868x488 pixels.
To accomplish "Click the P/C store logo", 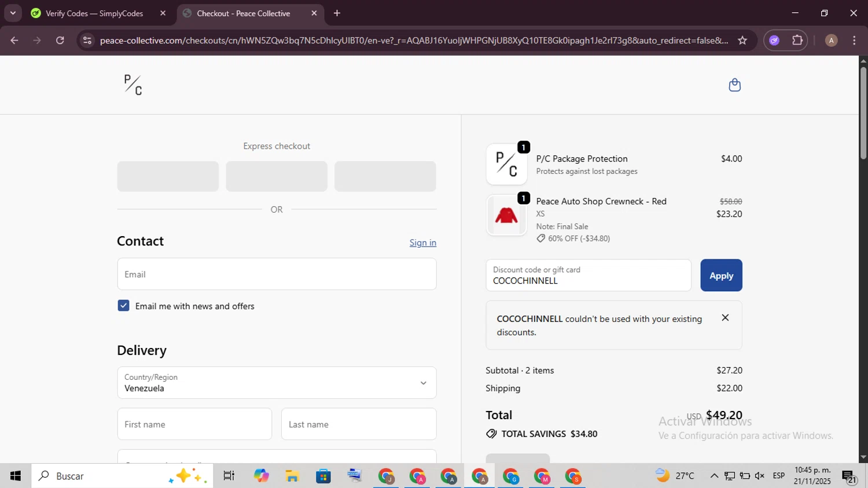I will [133, 85].
